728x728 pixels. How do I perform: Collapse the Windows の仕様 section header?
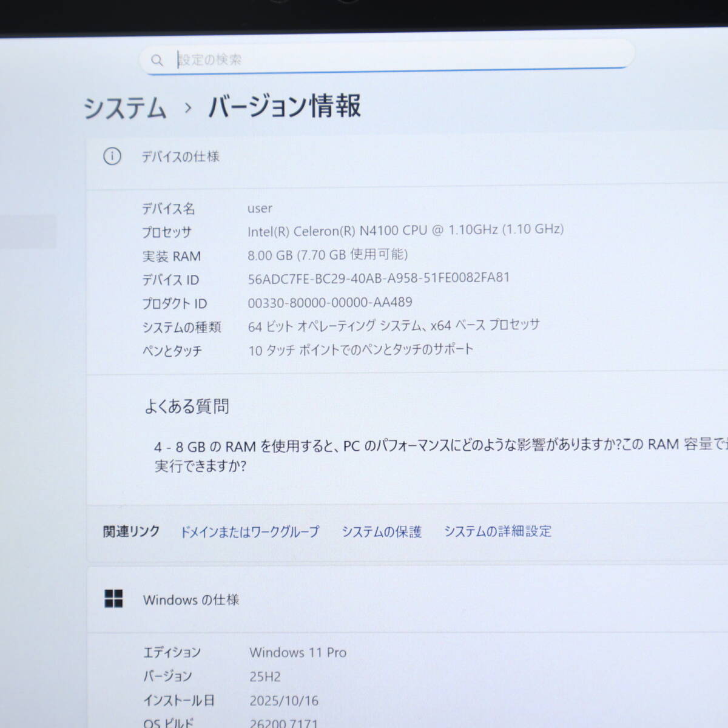point(407,600)
